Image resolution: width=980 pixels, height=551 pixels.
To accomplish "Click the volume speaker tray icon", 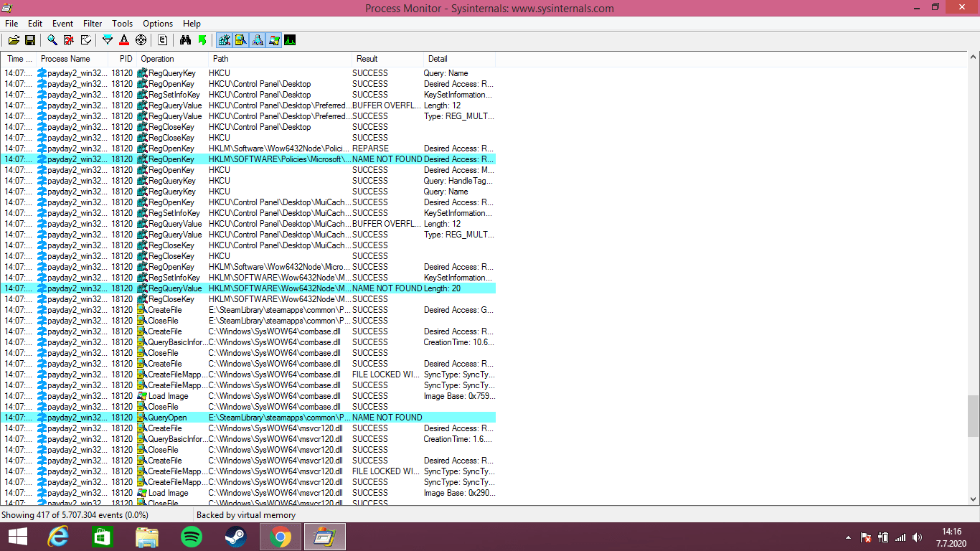I will 917,537.
